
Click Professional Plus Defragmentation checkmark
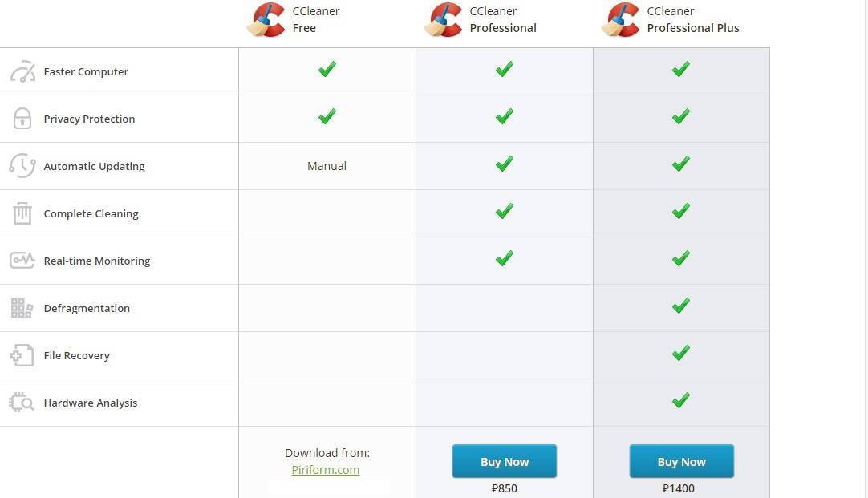[681, 306]
